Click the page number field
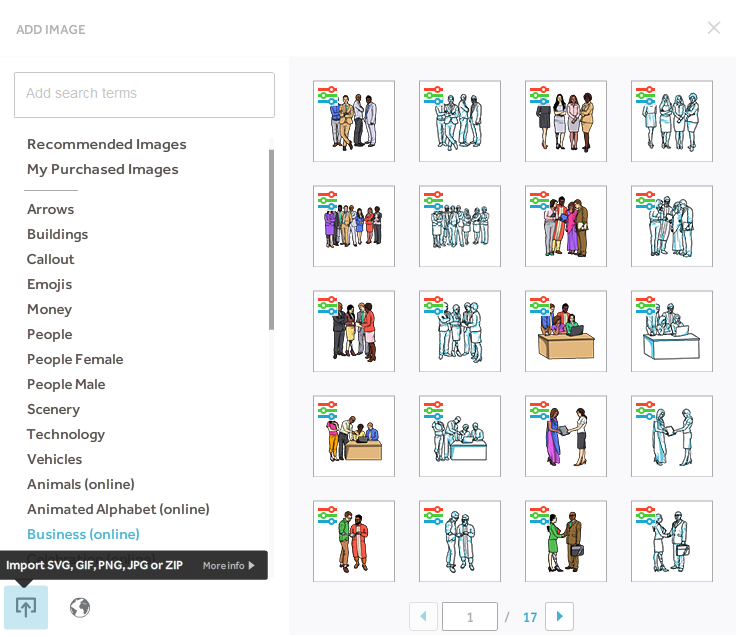737x637 pixels. click(x=470, y=617)
